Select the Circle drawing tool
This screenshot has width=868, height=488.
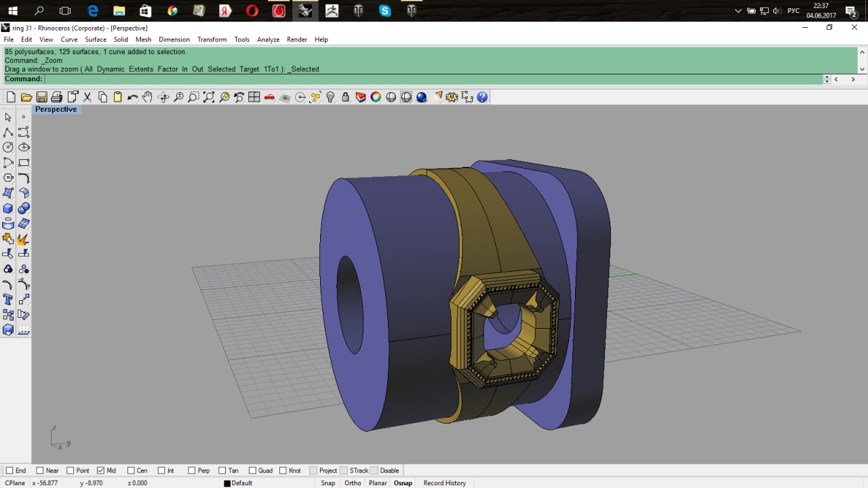coord(8,147)
